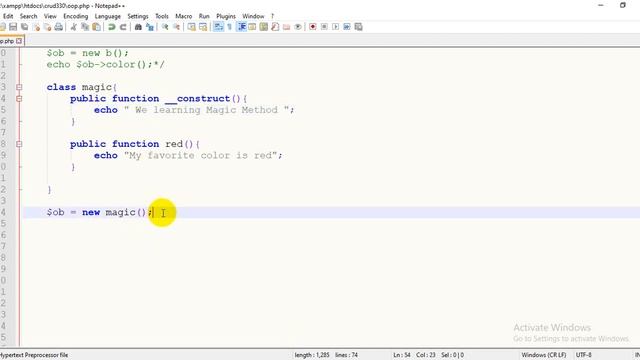
Task: Click Save Current Recorded Macro icon
Action: pos(358,27)
